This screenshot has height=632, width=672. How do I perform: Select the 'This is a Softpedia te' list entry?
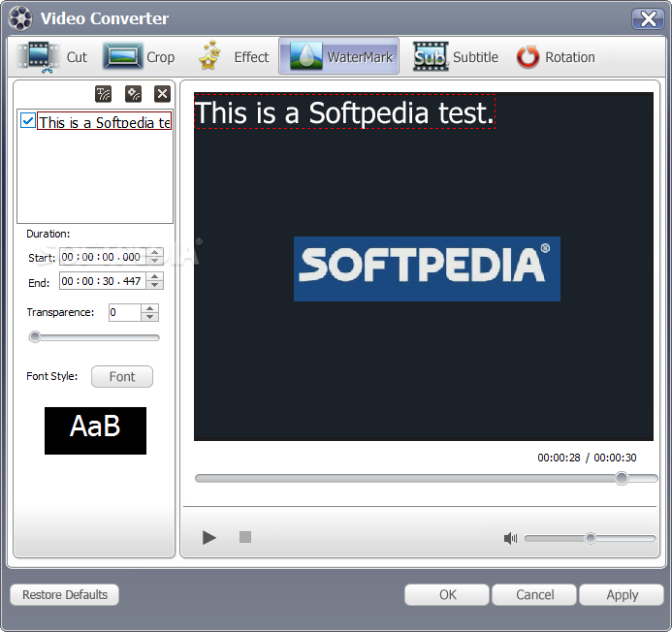coord(105,122)
